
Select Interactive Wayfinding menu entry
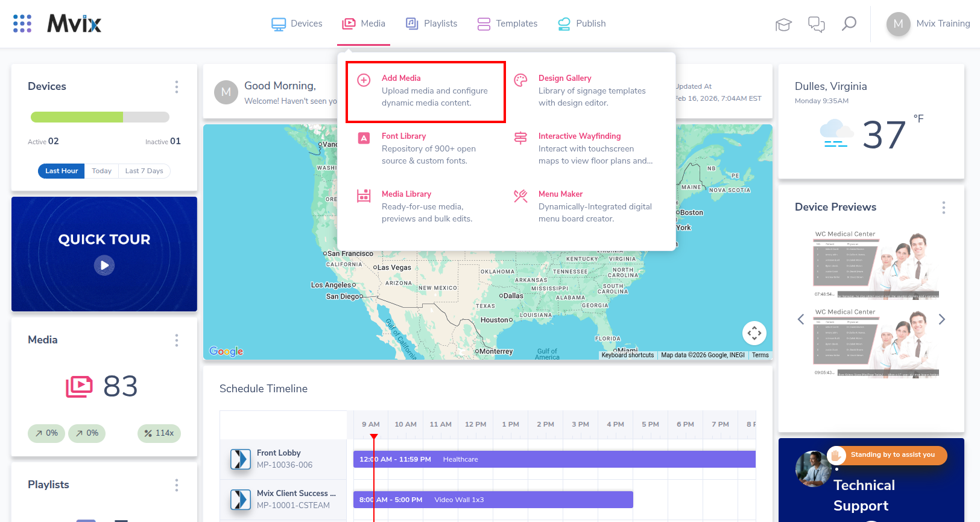[585, 148]
